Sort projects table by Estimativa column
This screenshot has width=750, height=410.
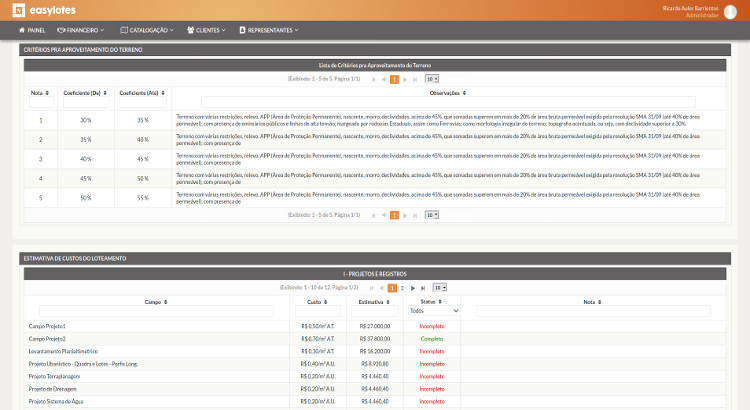point(374,302)
